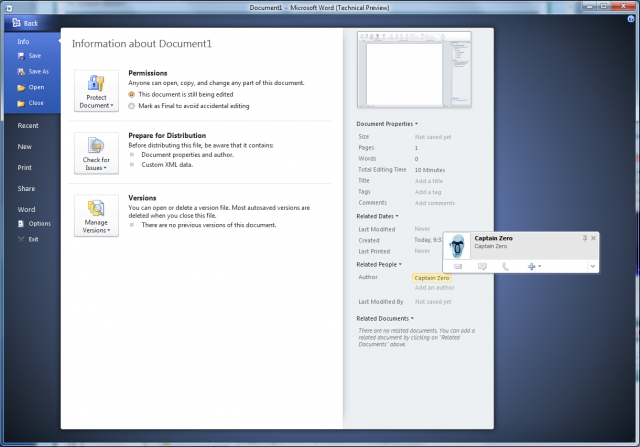Close the Captain Zero contact card
Viewport: 640px width, 447px height.
(593, 238)
